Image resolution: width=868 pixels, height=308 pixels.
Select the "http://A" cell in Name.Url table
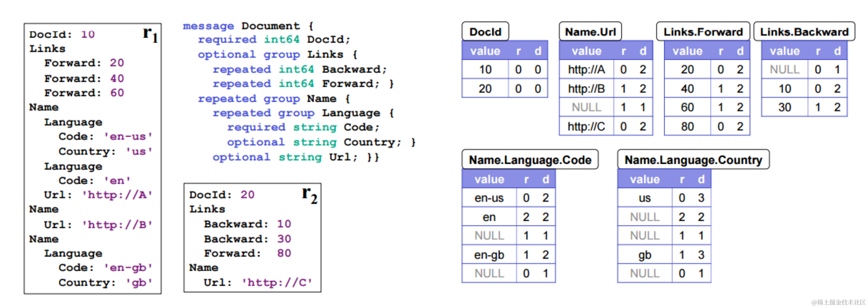point(587,70)
